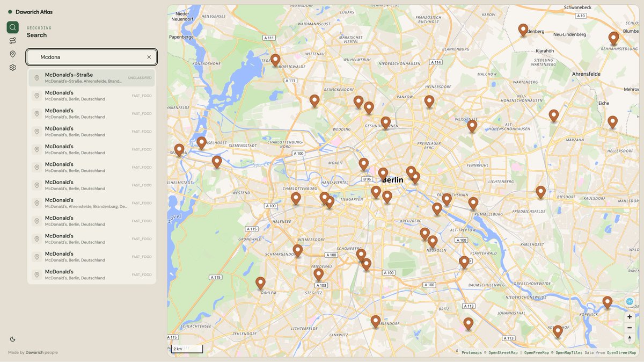Click the Dawarich Atlas logo title
Viewport: 644px width, 362px height.
34,12
